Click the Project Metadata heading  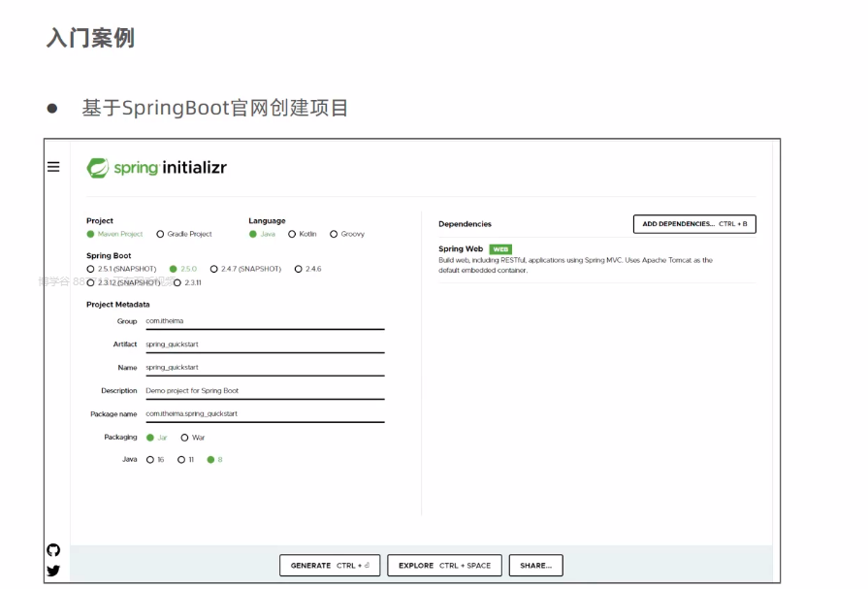point(118,304)
